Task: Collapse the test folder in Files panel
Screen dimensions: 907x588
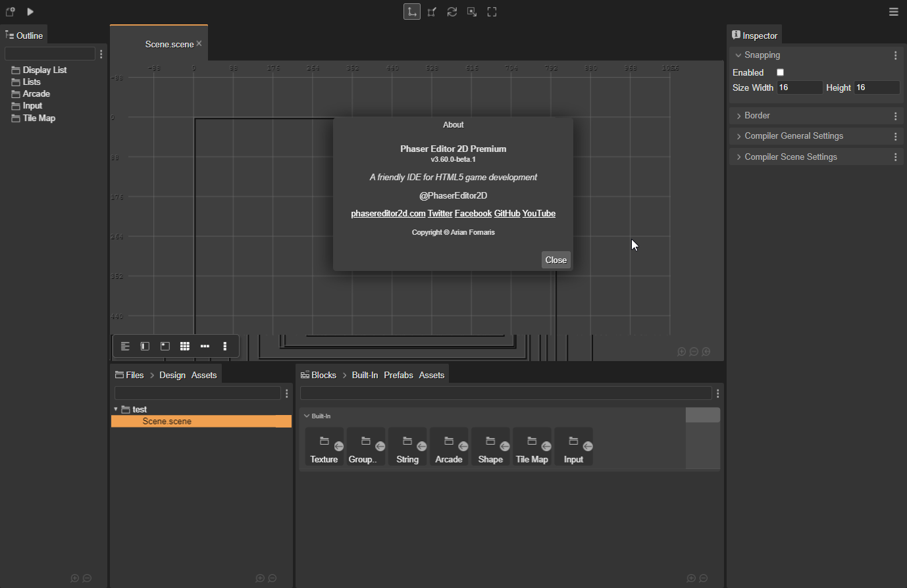Action: (116, 409)
